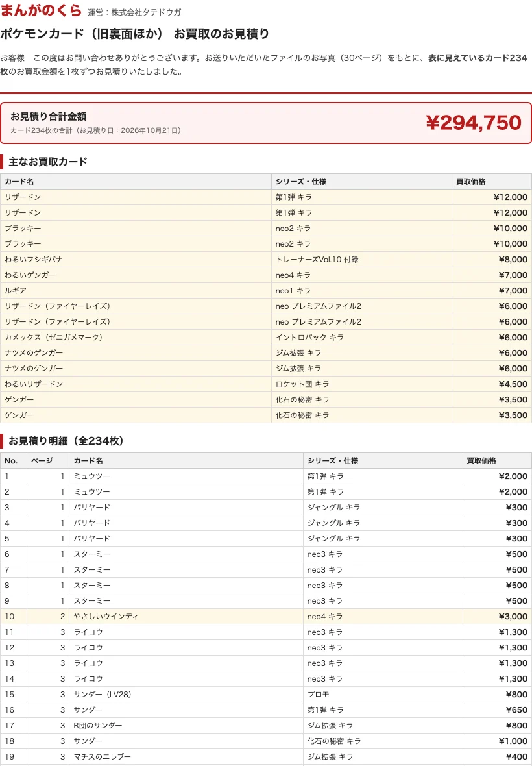Select R団のサンダー card name
Image resolution: width=532 pixels, height=766 pixels.
97,726
